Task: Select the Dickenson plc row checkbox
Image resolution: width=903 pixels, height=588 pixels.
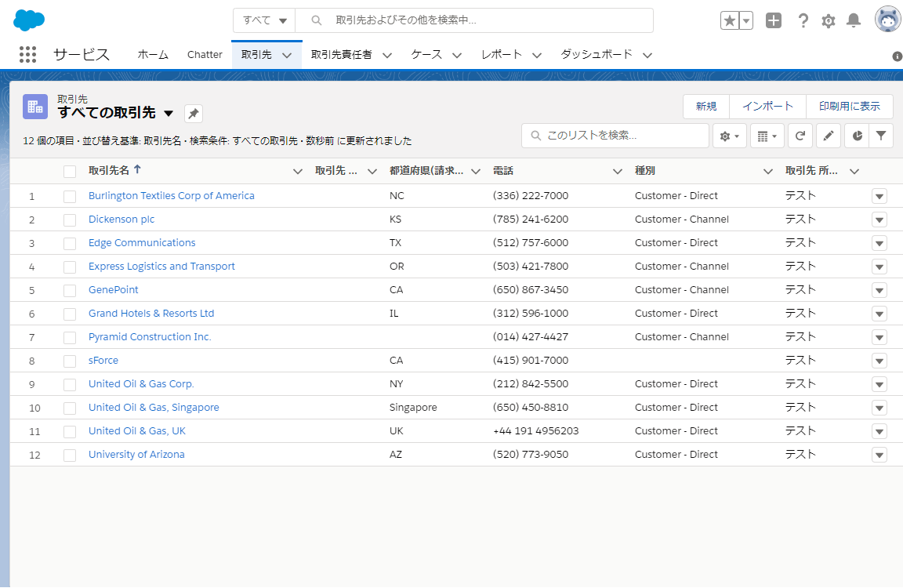Action: [x=70, y=220]
